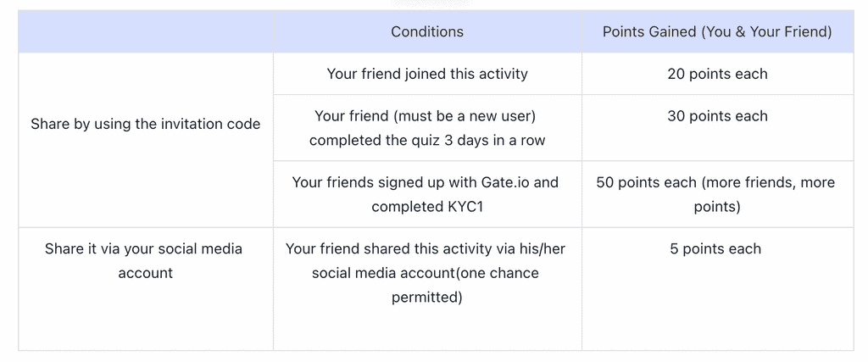This screenshot has width=868, height=362.
Task: Select "completed the quiz 3 days in a row" line
Action: [x=427, y=140]
